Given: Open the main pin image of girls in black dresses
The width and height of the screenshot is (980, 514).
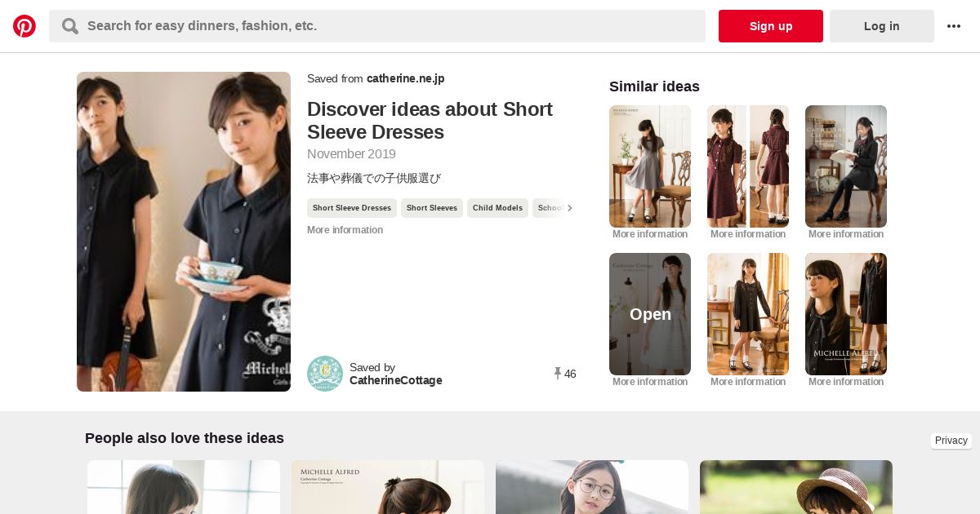Looking at the screenshot, I should pyautogui.click(x=184, y=232).
